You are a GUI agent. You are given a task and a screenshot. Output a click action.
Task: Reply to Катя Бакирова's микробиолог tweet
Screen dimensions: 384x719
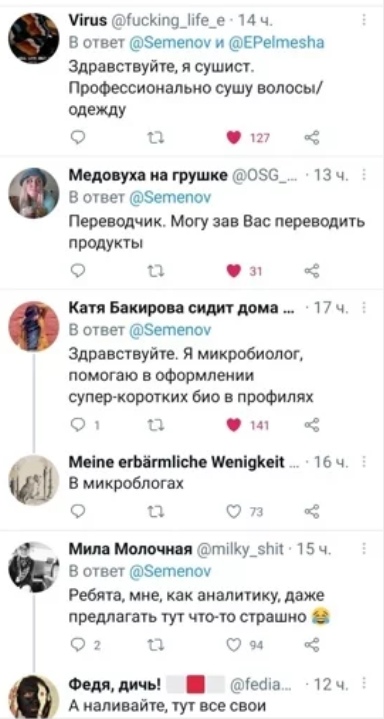pos(78,426)
